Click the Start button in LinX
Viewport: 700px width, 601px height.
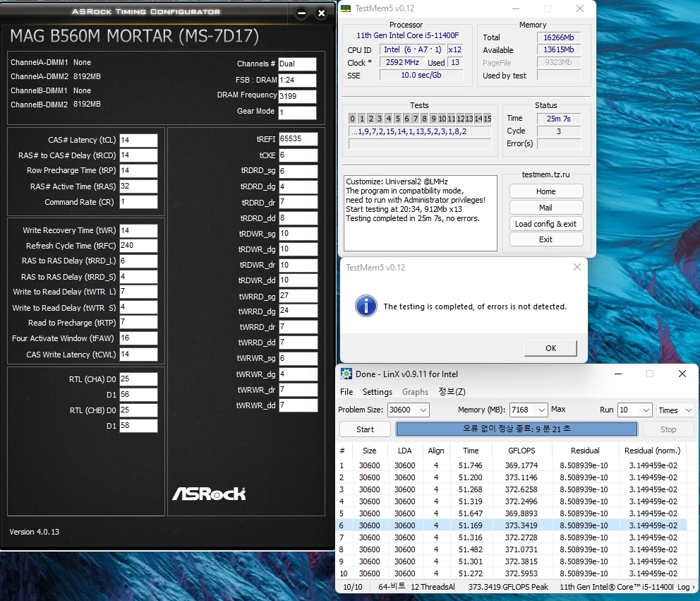point(365,429)
